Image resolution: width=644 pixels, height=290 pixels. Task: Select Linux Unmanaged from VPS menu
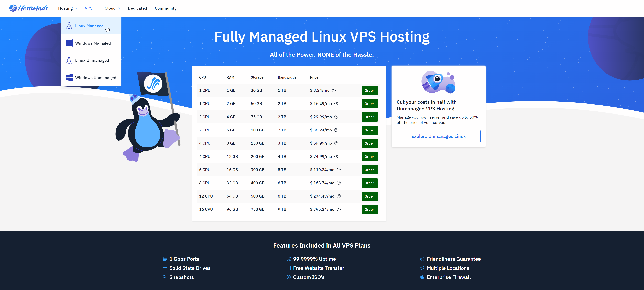pyautogui.click(x=91, y=60)
